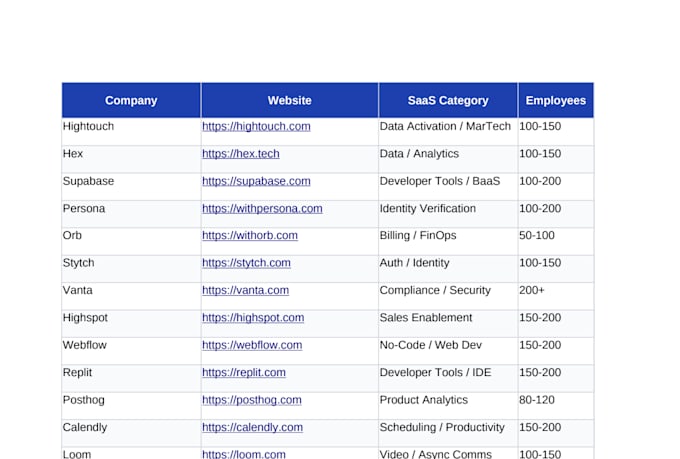This screenshot has height=459, width=680.
Task: Open the https://supabase.com link
Action: (x=256, y=181)
